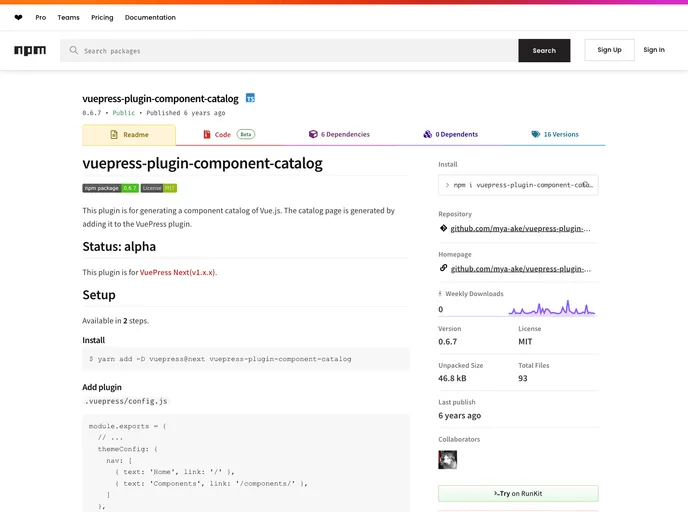Click the yarn add install code line

220,359
